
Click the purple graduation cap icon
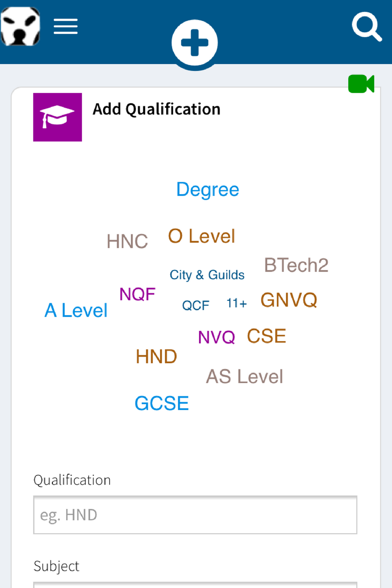pos(57,117)
